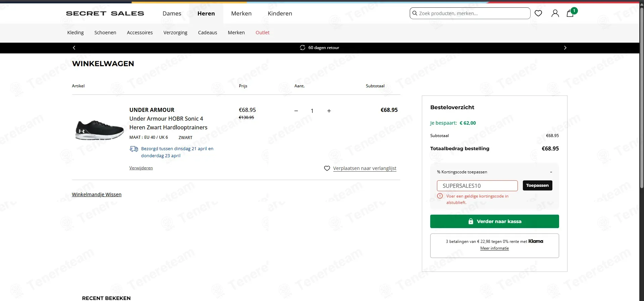Select the Merken top tab
Viewport: 644px width, 301px height.
click(241, 13)
